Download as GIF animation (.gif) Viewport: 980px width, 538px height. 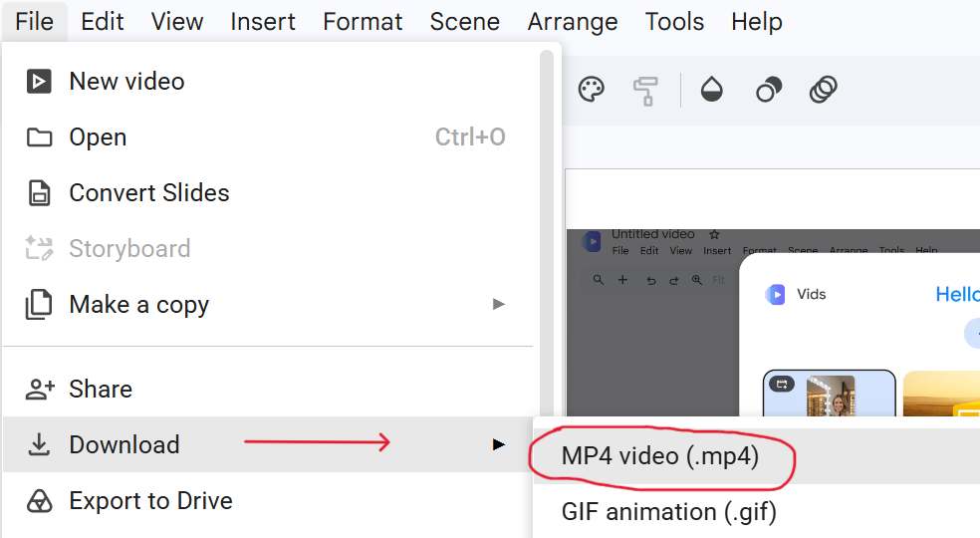click(x=757, y=512)
